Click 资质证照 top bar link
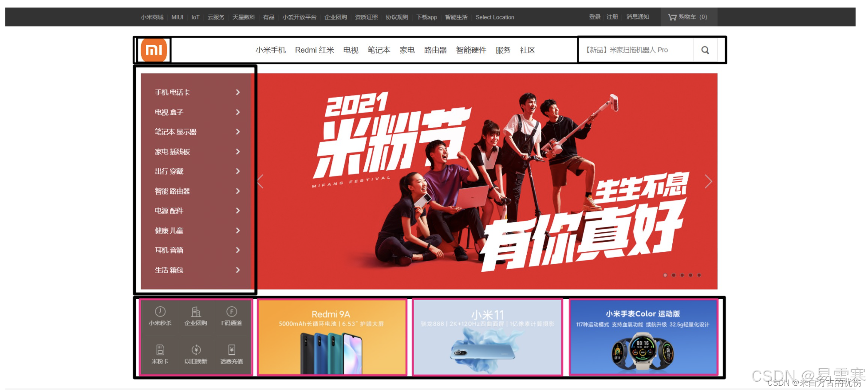868x391 pixels. point(367,17)
